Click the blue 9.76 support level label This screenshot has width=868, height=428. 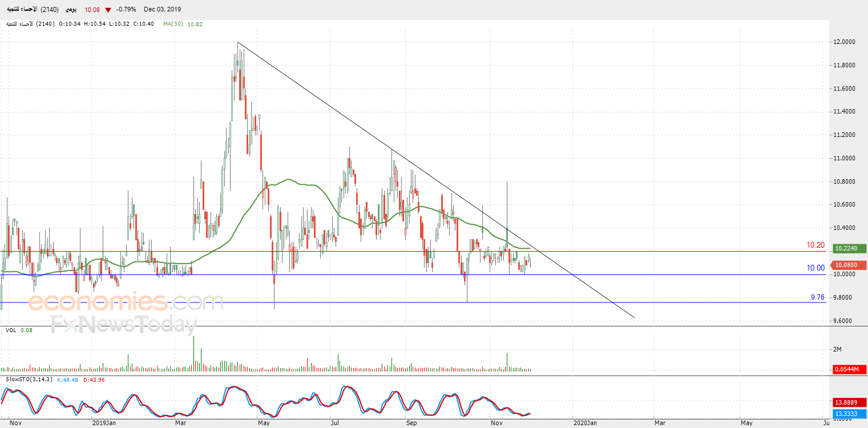coord(818,297)
